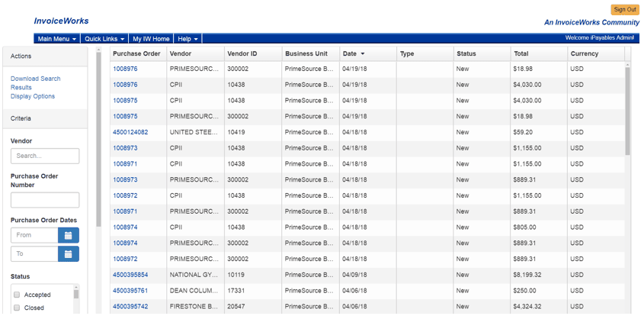The width and height of the screenshot is (644, 316).
Task: Sort by the Date column arrow
Action: [363, 54]
